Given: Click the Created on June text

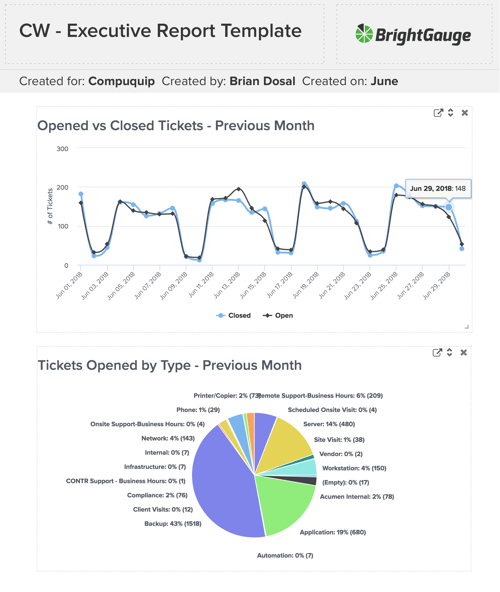Looking at the screenshot, I should click(350, 81).
